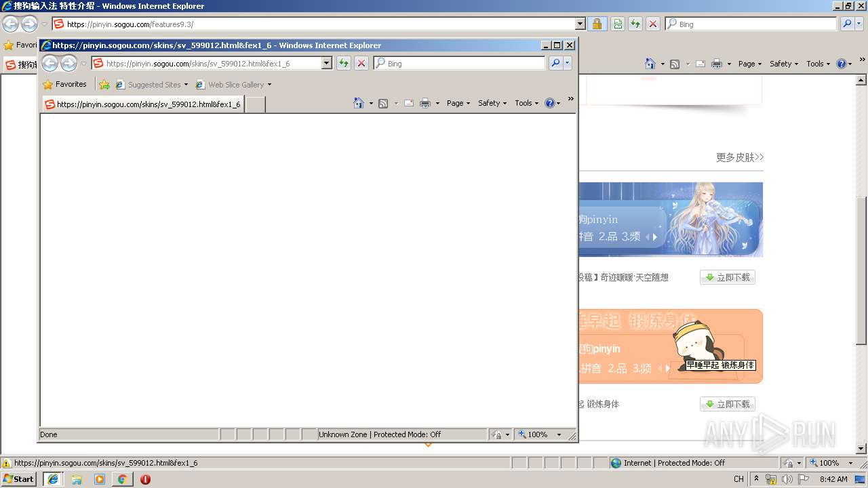Open the Safety menu in front window
Screen dimensions: 868x488
coord(492,103)
